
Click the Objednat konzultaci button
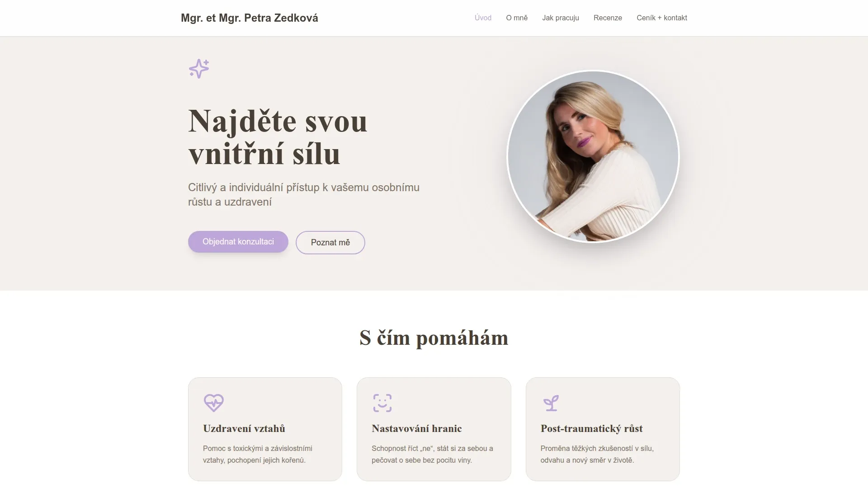238,242
